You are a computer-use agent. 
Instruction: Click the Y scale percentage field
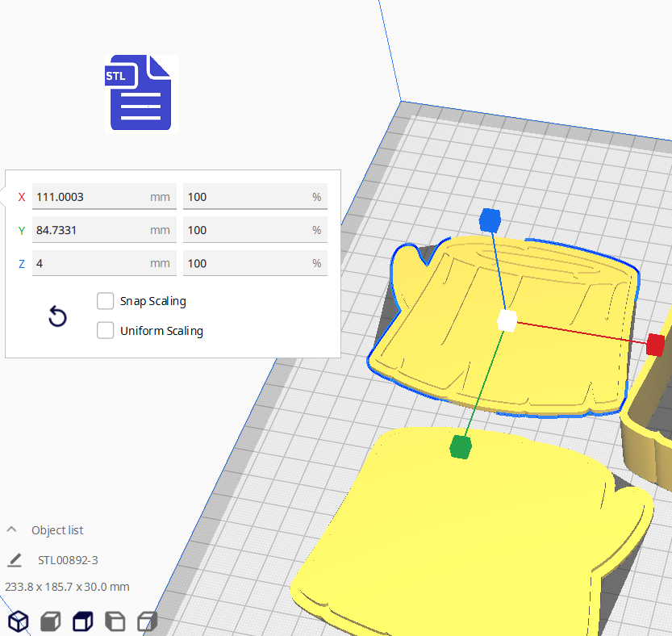pos(246,230)
